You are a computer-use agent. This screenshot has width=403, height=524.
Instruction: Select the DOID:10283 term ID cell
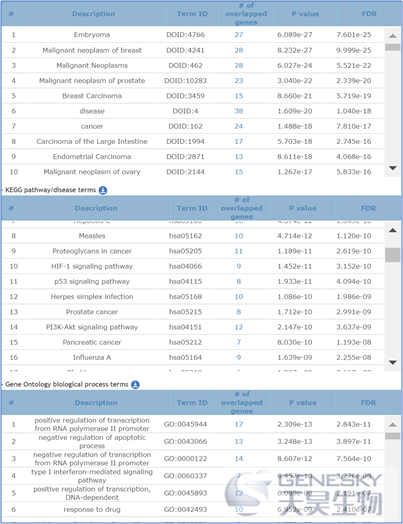pos(185,81)
